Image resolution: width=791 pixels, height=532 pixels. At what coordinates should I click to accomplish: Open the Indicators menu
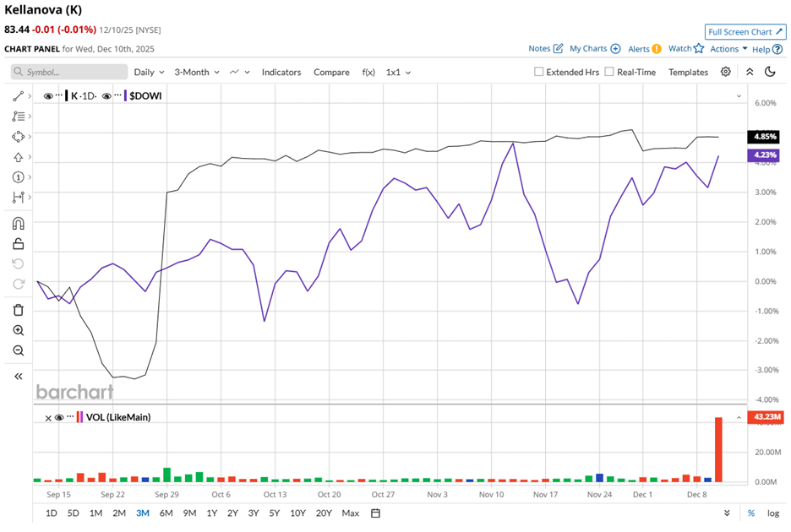281,72
